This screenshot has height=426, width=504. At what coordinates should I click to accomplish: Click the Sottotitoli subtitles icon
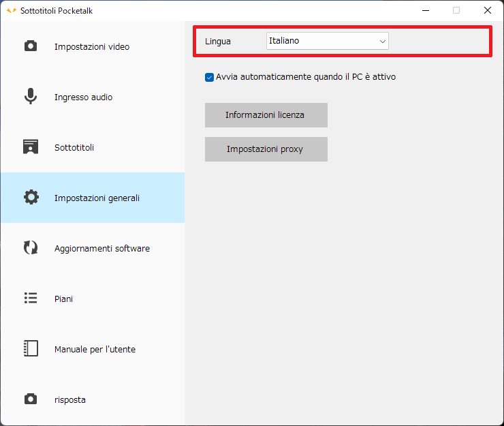(31, 147)
